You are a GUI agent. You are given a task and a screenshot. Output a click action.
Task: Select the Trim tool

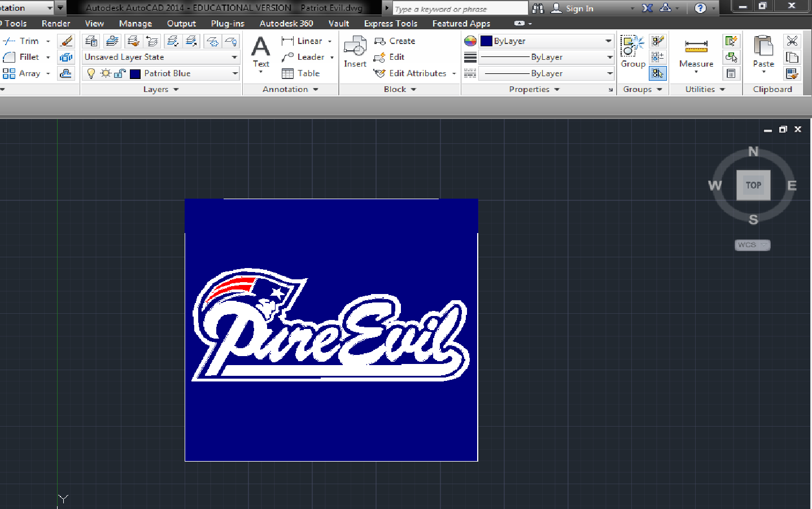pos(21,41)
